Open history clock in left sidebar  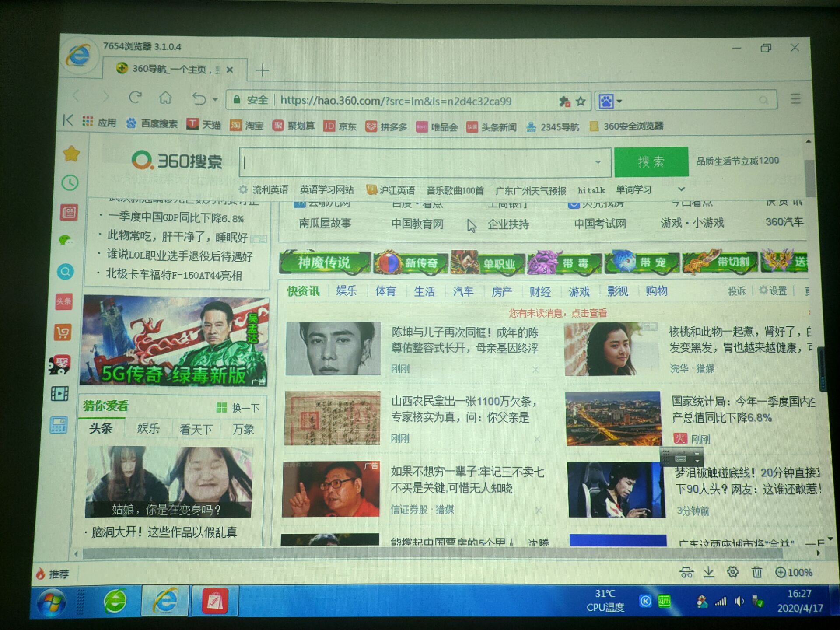point(70,182)
